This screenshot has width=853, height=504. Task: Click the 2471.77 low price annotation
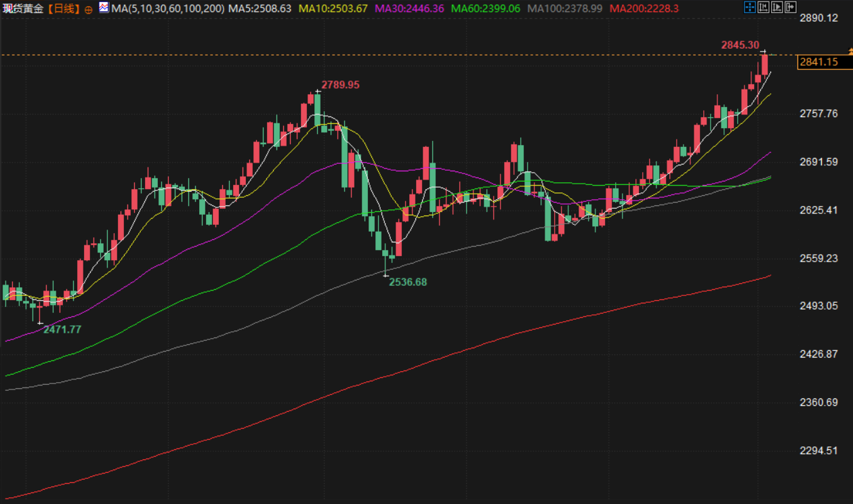(x=62, y=329)
